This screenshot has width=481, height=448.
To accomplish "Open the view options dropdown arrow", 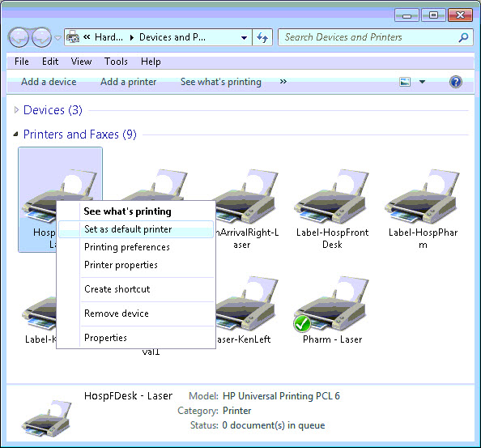I will pyautogui.click(x=422, y=82).
